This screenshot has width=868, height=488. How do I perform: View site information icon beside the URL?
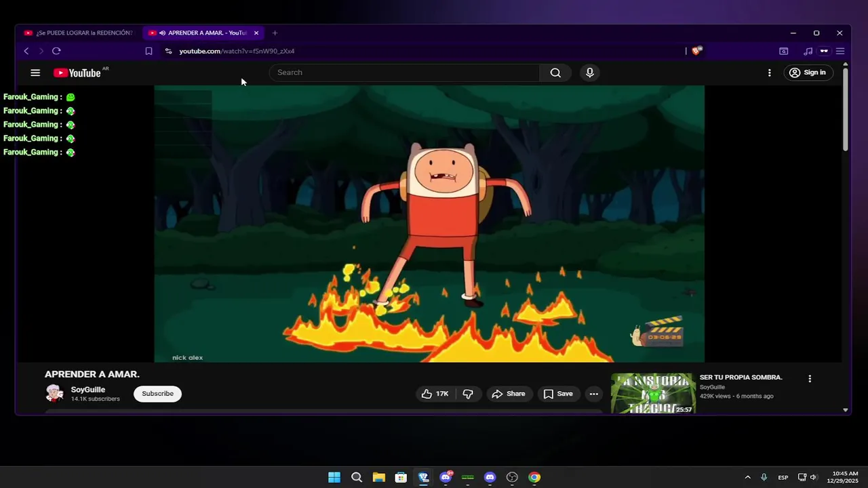(168, 51)
